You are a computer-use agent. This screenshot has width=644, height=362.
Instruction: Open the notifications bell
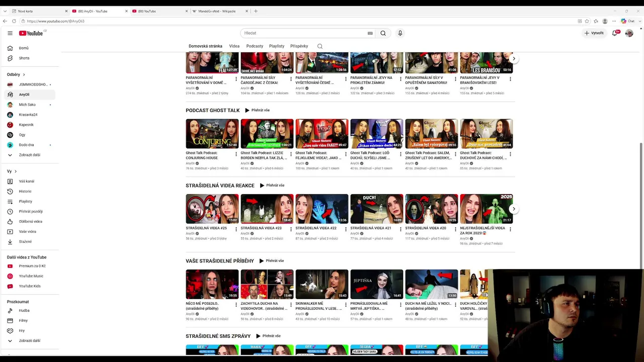click(615, 33)
